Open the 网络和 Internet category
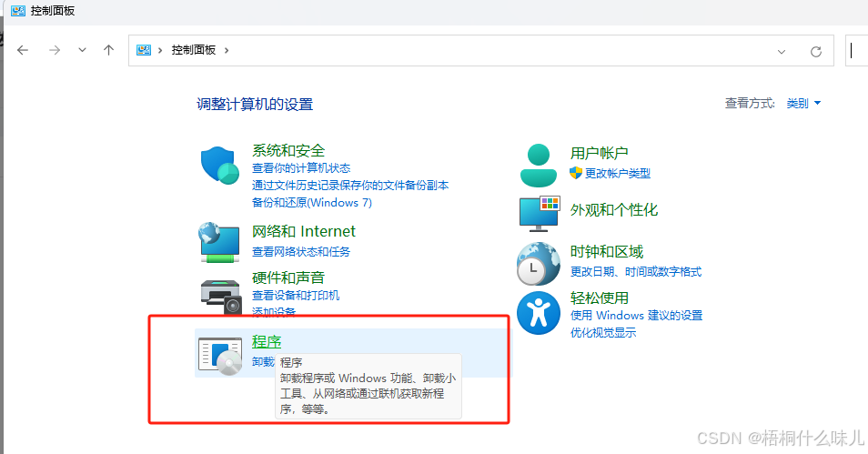The width and height of the screenshot is (868, 454). coord(304,231)
